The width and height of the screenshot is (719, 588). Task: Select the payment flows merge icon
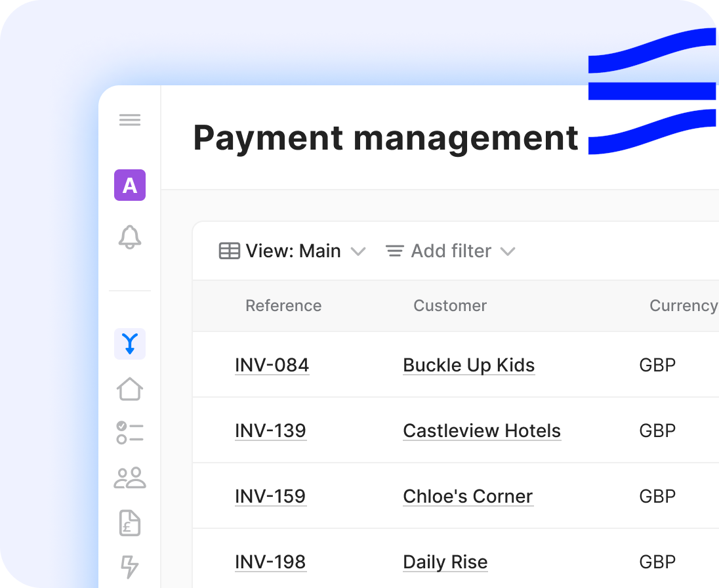click(130, 344)
